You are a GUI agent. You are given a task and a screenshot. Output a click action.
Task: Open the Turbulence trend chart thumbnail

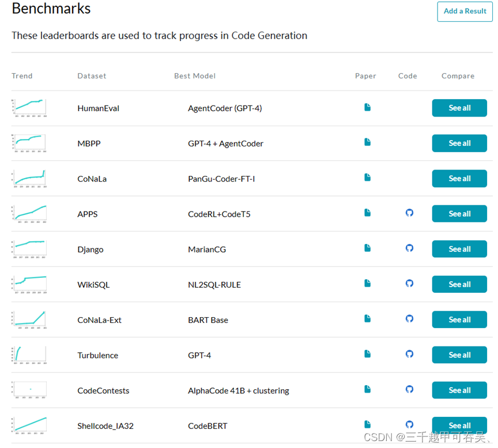point(29,355)
